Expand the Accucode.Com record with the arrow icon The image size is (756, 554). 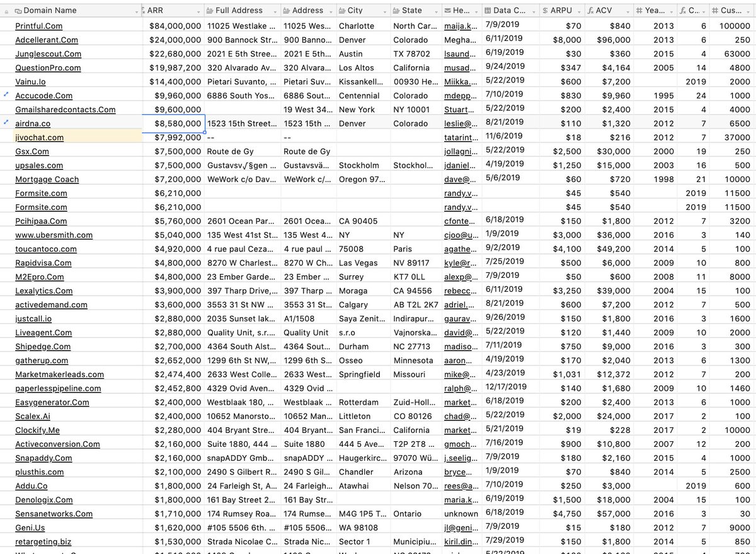point(6,95)
